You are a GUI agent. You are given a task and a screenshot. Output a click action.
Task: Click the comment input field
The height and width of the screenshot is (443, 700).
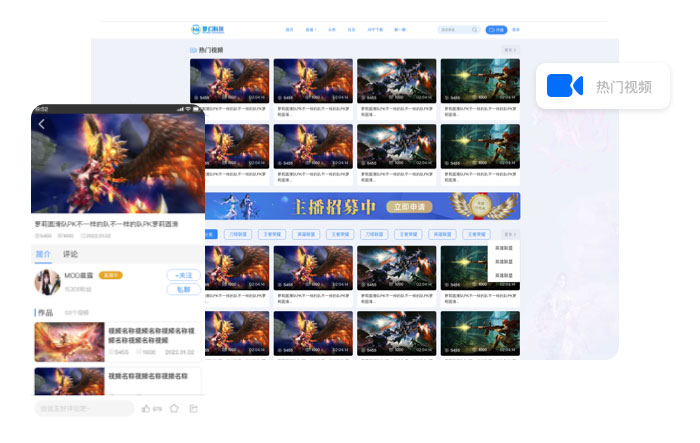(x=84, y=409)
